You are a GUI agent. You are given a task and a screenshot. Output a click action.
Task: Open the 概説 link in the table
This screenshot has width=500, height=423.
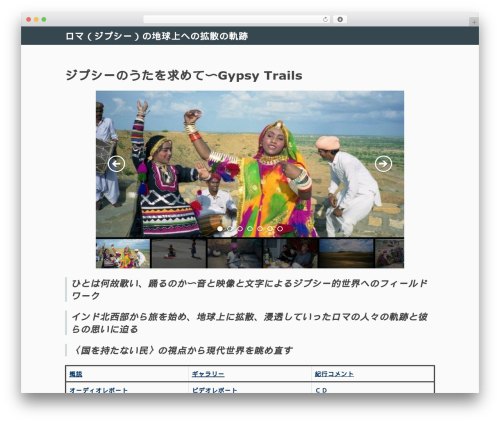coord(76,374)
